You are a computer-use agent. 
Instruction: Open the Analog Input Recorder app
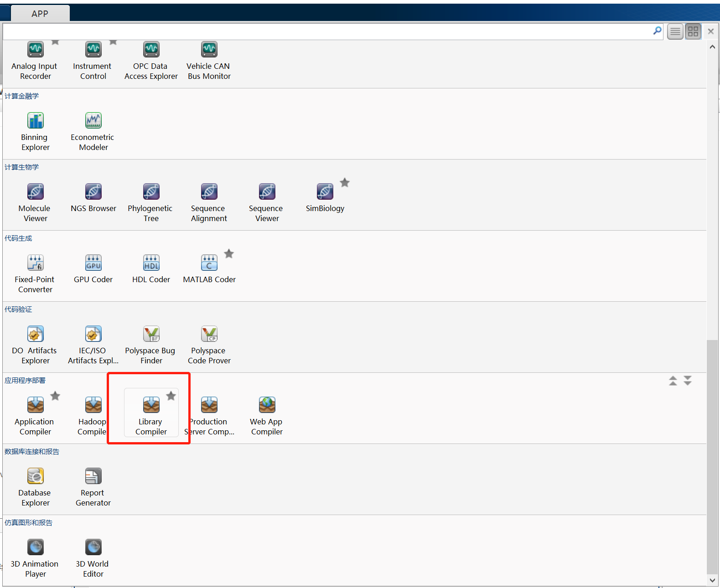(35, 61)
